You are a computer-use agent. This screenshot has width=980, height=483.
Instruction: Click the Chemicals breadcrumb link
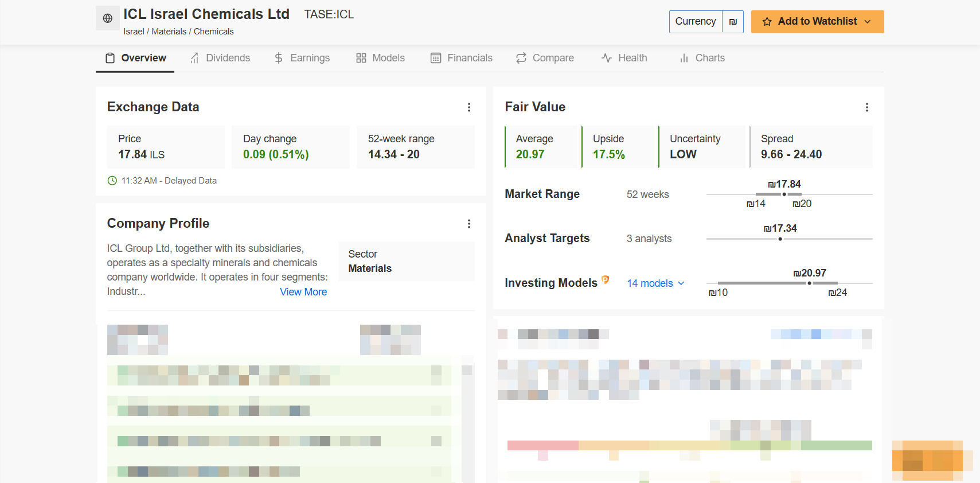[214, 32]
